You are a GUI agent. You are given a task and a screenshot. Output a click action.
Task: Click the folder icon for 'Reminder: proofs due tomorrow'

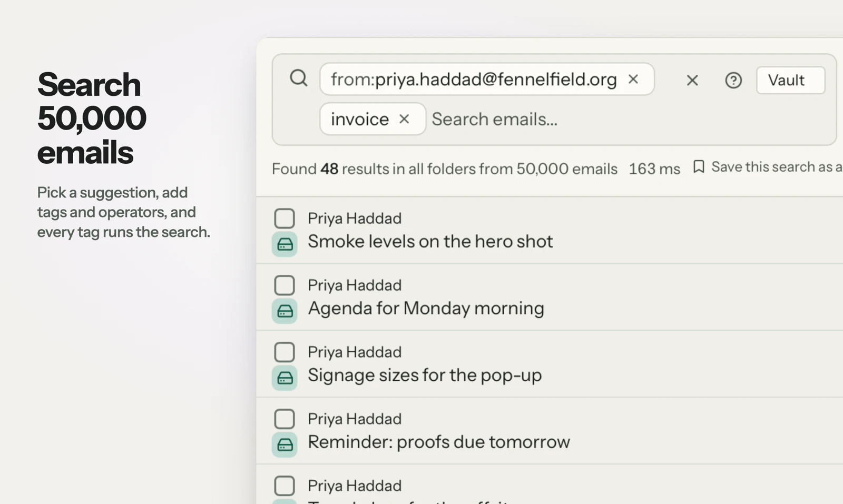(x=285, y=445)
